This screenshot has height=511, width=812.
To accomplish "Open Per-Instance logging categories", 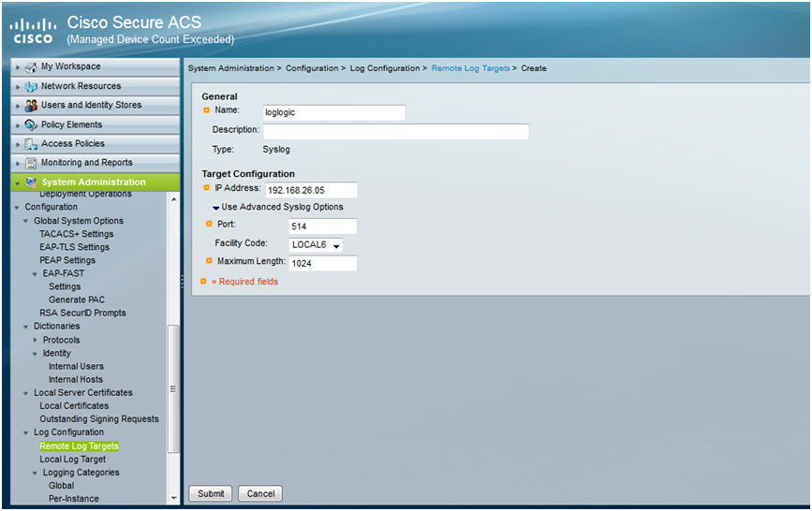I will (x=74, y=499).
